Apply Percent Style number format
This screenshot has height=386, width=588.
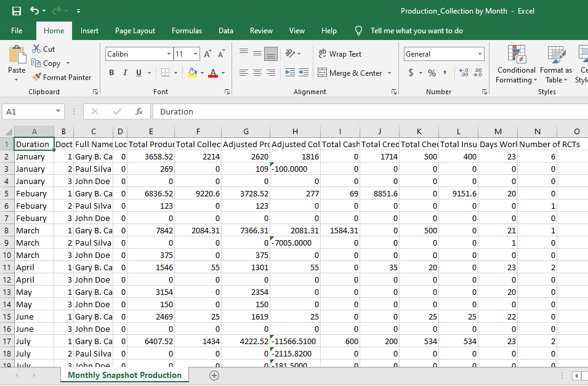click(x=432, y=73)
